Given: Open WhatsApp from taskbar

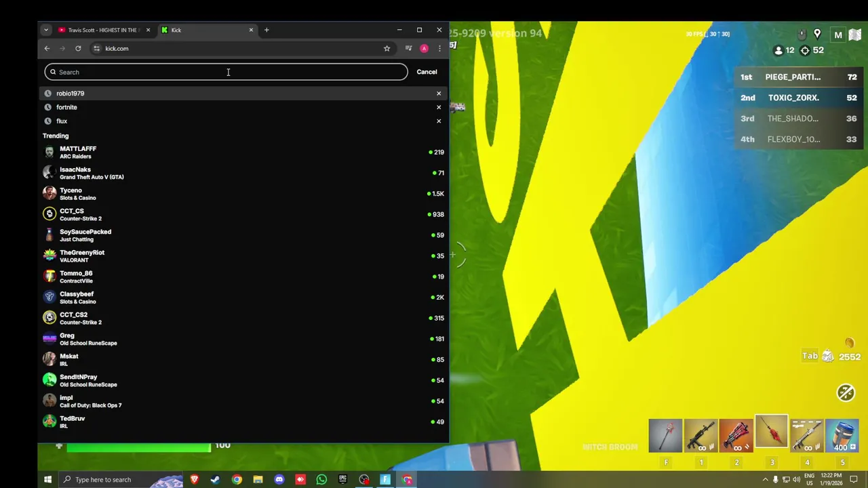Looking at the screenshot, I should (x=321, y=480).
